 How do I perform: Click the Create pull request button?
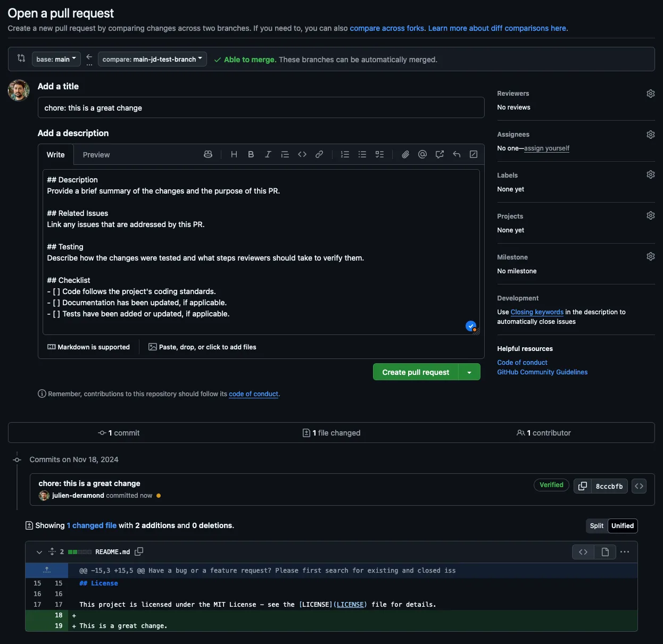click(x=416, y=372)
